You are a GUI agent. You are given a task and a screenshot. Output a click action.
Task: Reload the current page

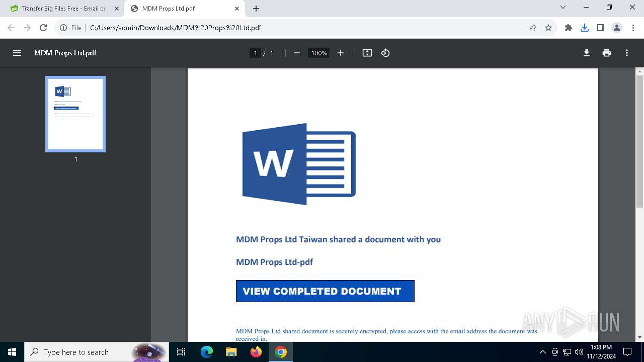coord(43,28)
